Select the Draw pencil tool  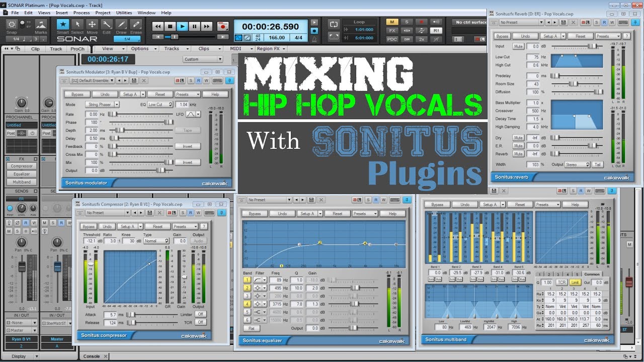click(x=121, y=25)
